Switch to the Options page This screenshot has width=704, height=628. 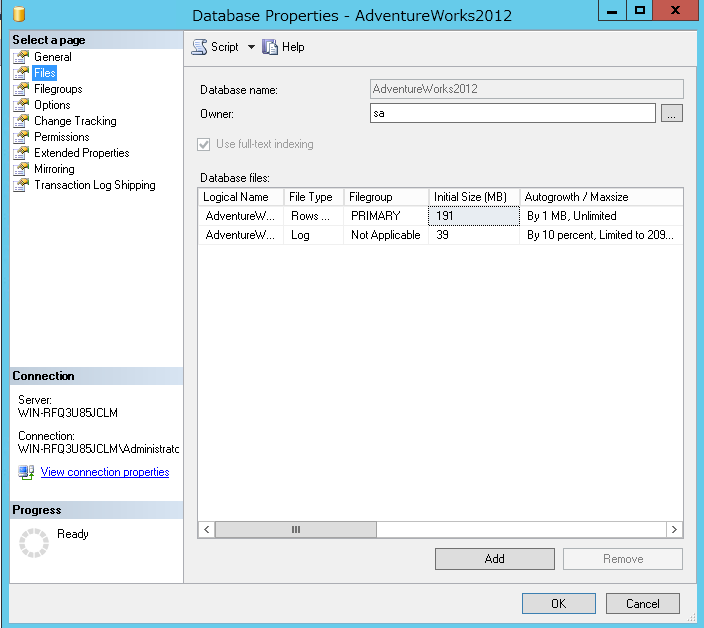click(52, 105)
